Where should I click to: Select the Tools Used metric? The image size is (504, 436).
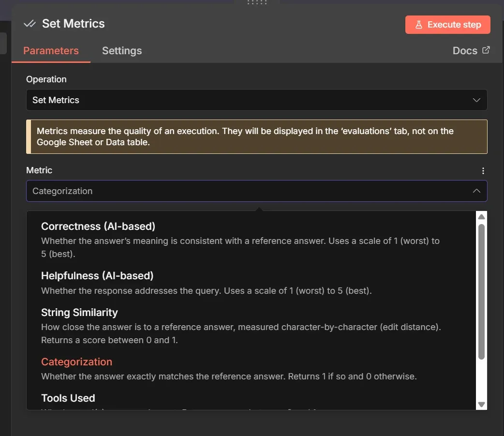(68, 398)
